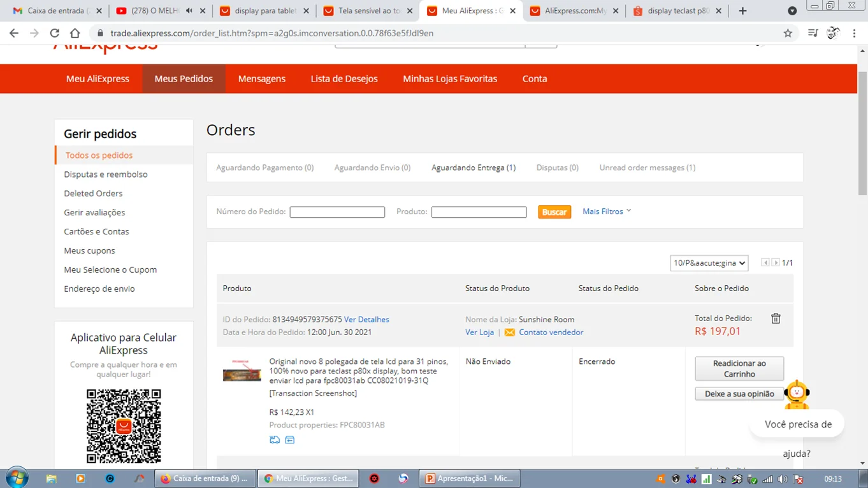The height and width of the screenshot is (488, 868).
Task: Click Deixe a sua opinião button
Action: (739, 394)
